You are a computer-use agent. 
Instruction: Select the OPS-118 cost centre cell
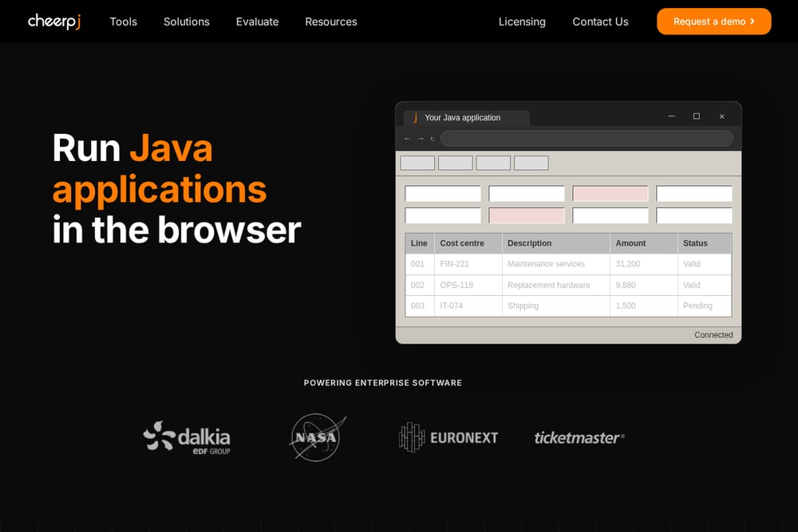468,286
